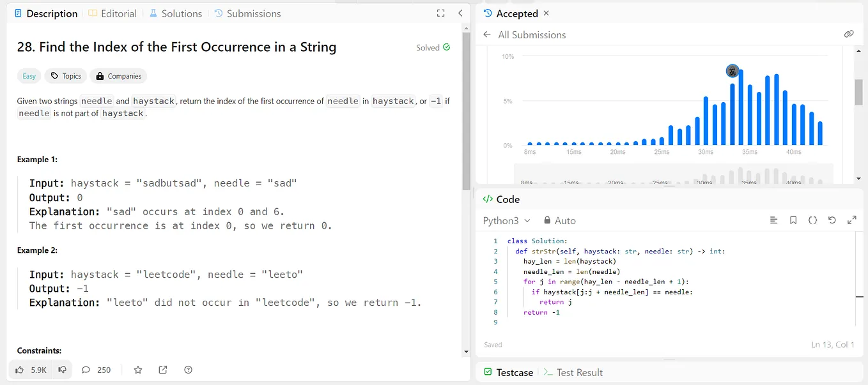868x385 pixels.
Task: Bookmark the code with bookmark icon
Action: coord(793,220)
